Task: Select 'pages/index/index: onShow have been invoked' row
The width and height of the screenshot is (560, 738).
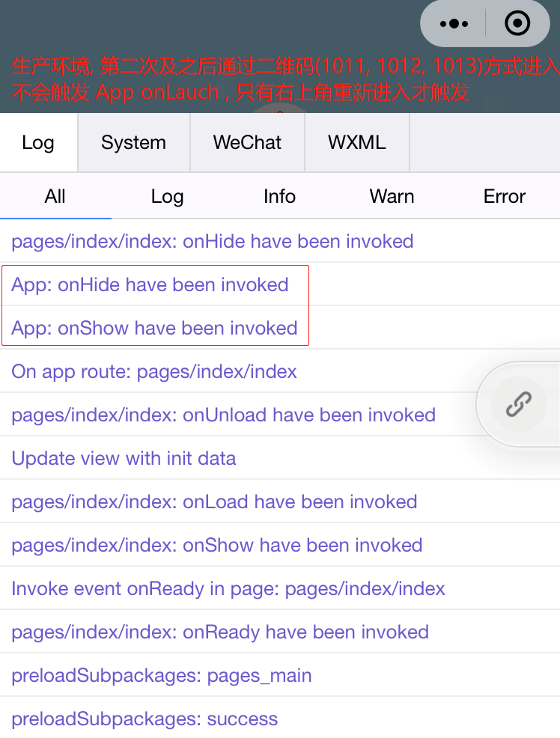Action: (280, 545)
